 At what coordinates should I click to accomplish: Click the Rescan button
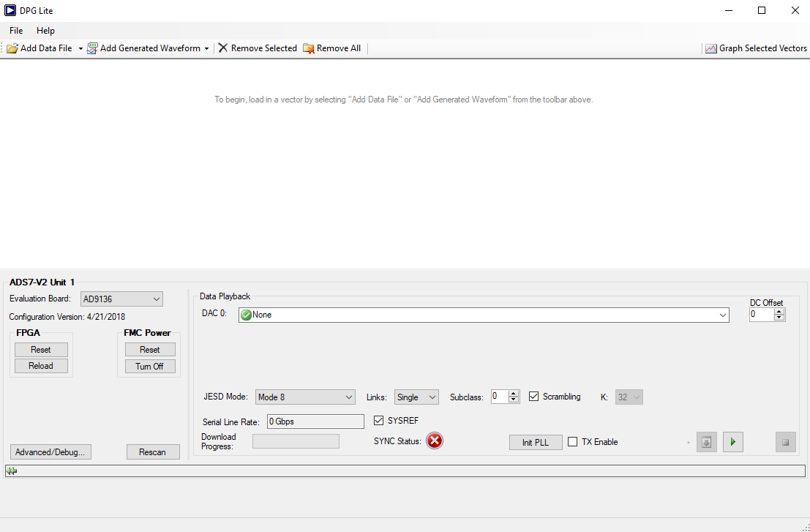coord(153,452)
